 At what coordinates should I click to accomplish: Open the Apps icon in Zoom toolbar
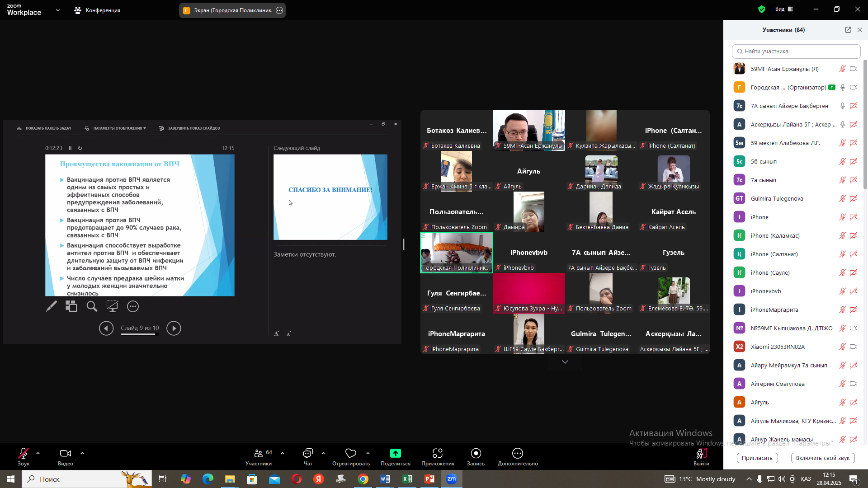coord(437,456)
